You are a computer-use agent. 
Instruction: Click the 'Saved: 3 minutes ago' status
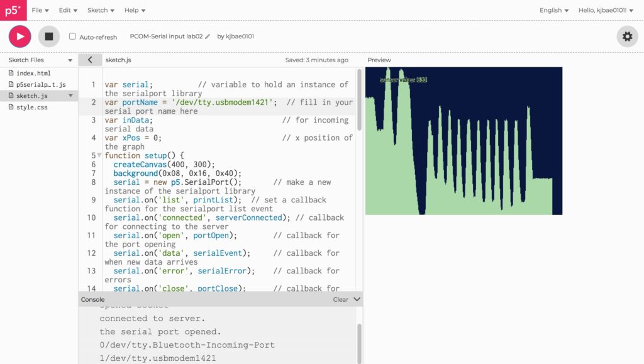click(317, 60)
